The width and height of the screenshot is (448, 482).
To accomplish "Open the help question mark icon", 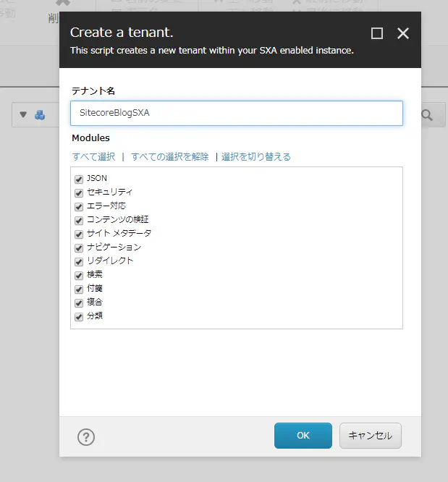I will 86,437.
